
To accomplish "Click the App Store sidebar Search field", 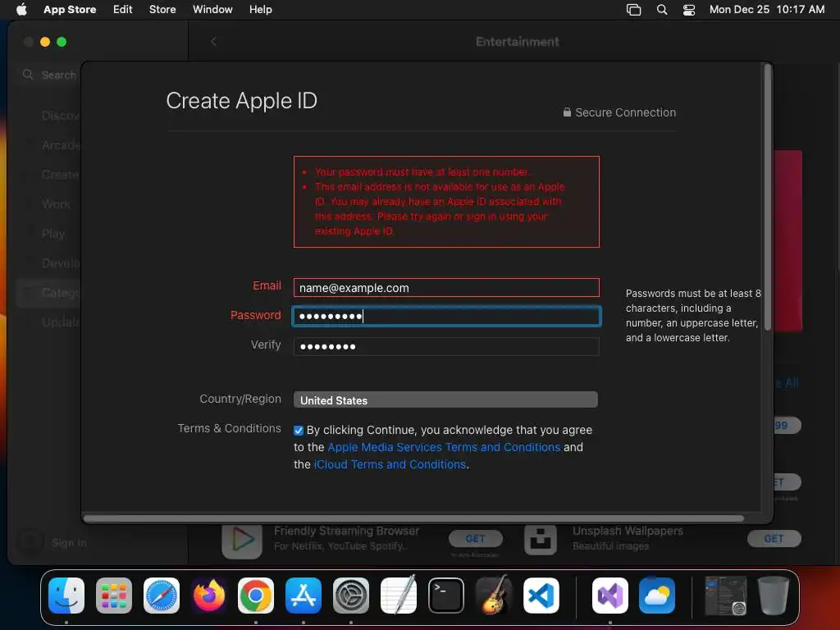I will (49, 75).
